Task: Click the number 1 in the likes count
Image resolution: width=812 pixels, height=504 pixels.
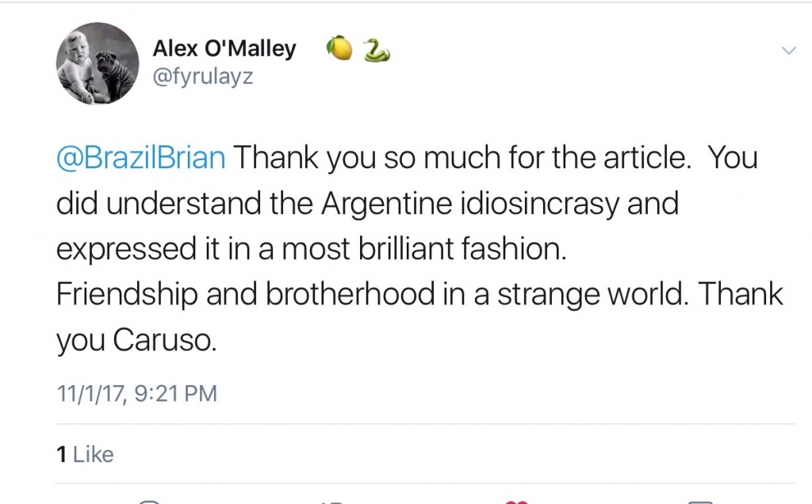Action: [62, 454]
